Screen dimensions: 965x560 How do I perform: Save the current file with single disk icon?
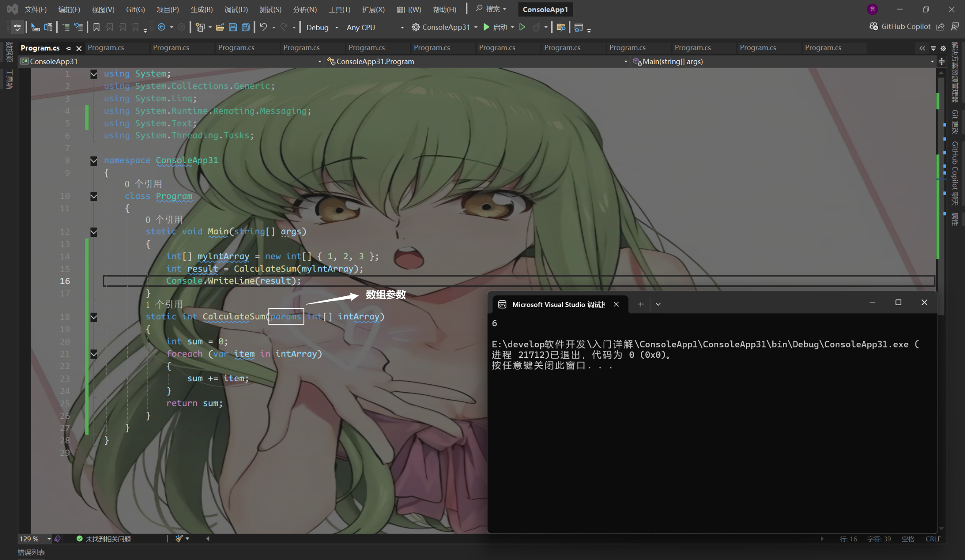point(233,27)
